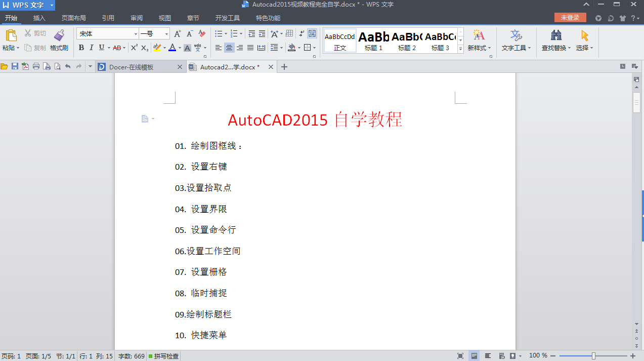Expand the styles gallery list
The image size is (644, 361).
pos(460,49)
